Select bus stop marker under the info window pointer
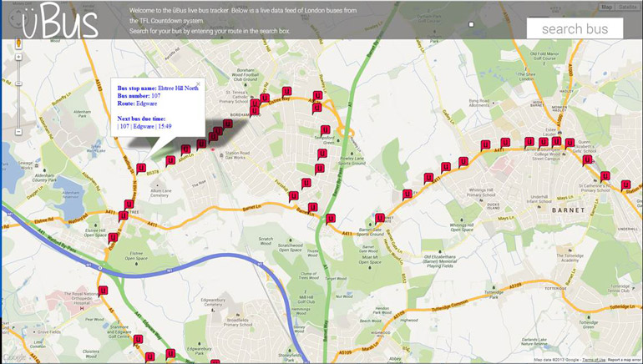This screenshot has width=643, height=364. coord(141,168)
